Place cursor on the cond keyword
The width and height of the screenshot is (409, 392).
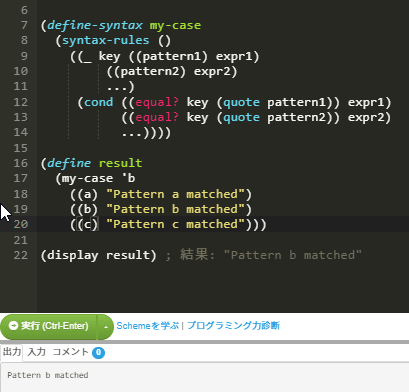tap(98, 102)
